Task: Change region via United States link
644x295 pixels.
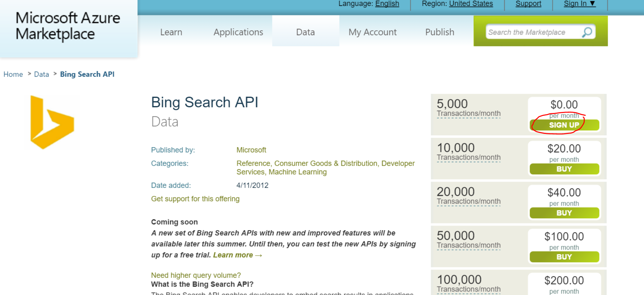Action: [x=471, y=3]
